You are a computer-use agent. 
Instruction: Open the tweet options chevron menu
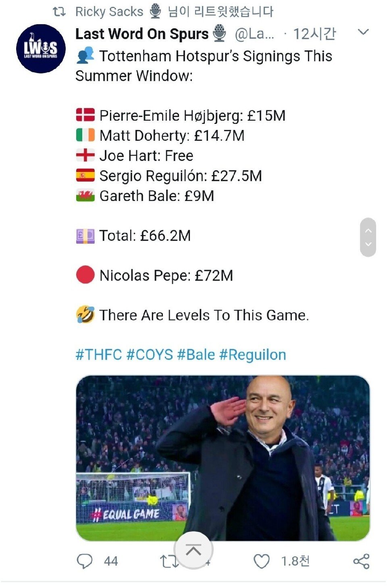[x=363, y=32]
